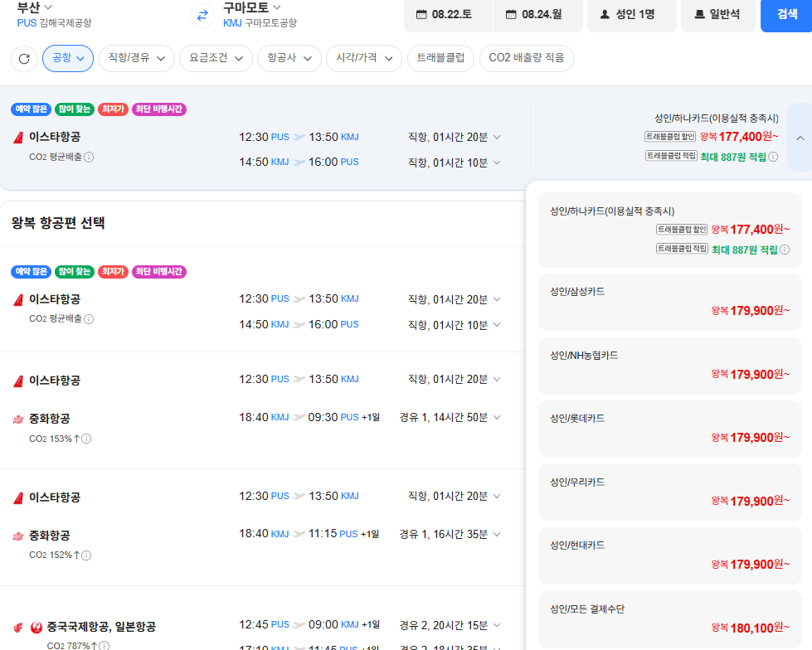Toggle the CO2 배출량 적음 filter
812x650 pixels.
click(527, 58)
